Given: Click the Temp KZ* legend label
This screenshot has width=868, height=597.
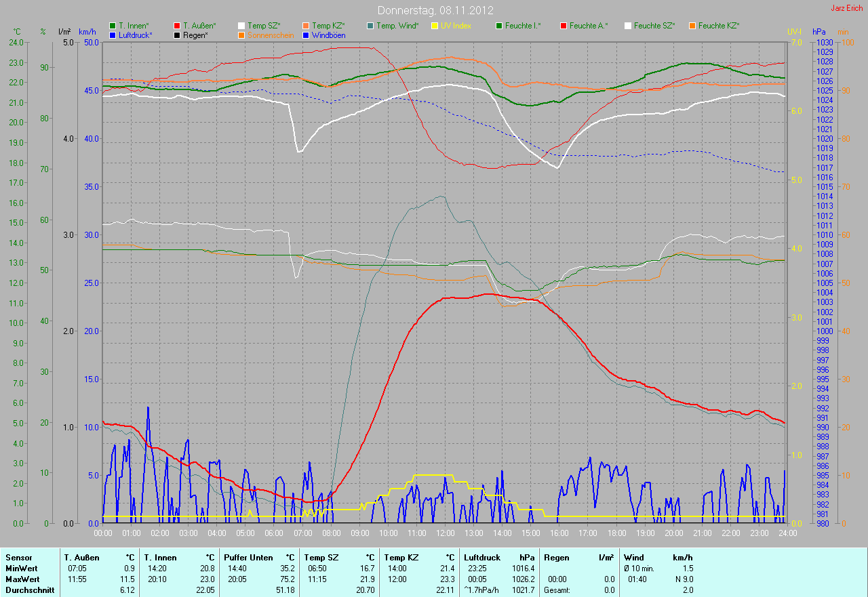Looking at the screenshot, I should coord(328,26).
